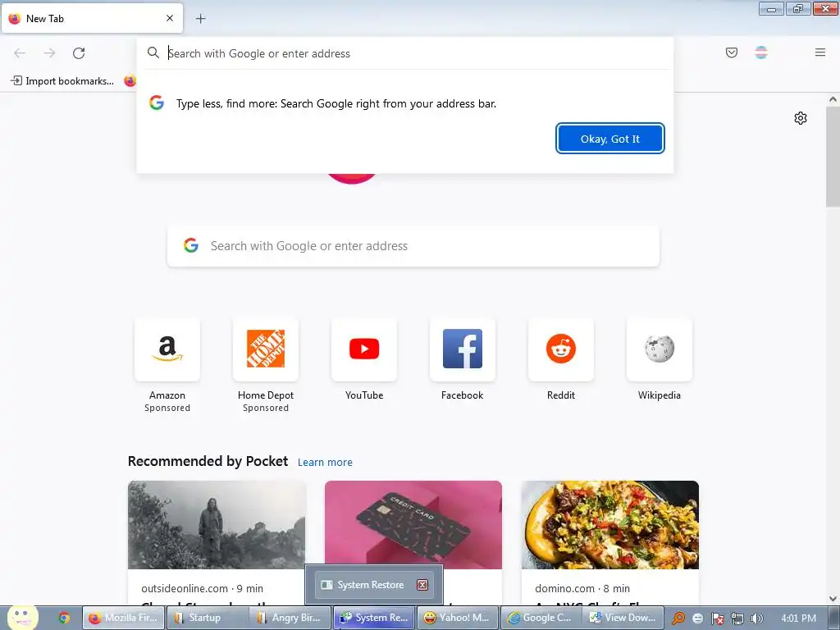Click the orange magnifier tray icon

pyautogui.click(x=678, y=619)
